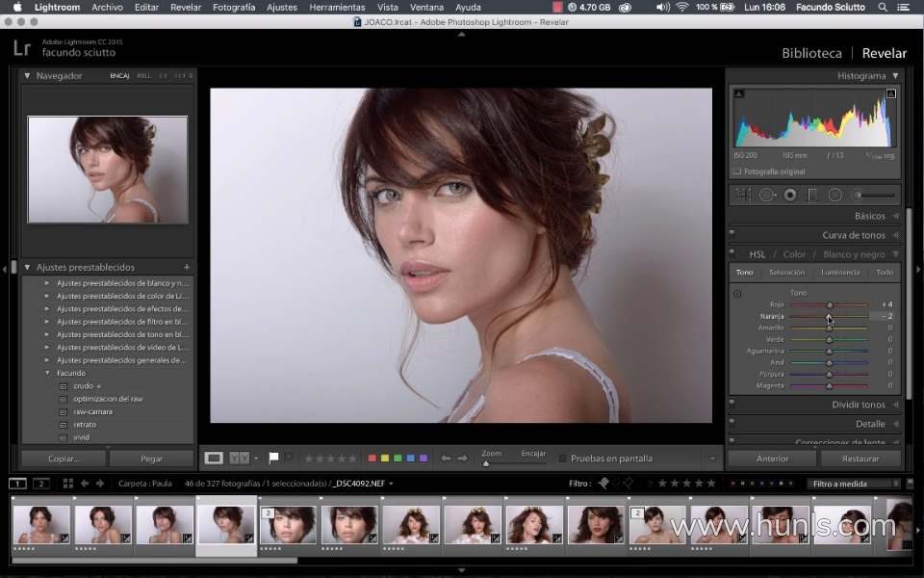
Task: Toggle shadow clipping indicator in histogram
Action: coord(739,93)
